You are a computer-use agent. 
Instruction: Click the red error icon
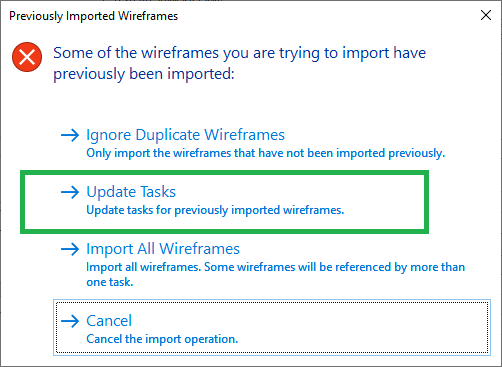coord(27,57)
